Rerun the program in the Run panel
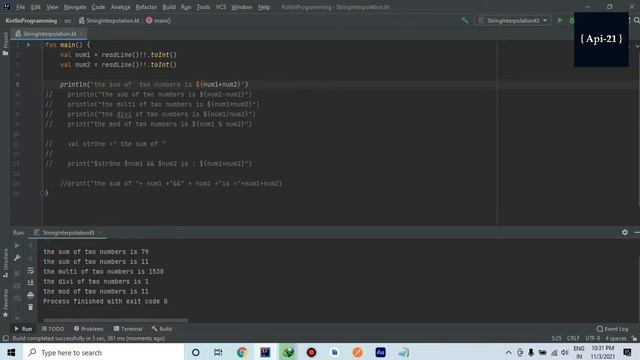 tap(17, 245)
